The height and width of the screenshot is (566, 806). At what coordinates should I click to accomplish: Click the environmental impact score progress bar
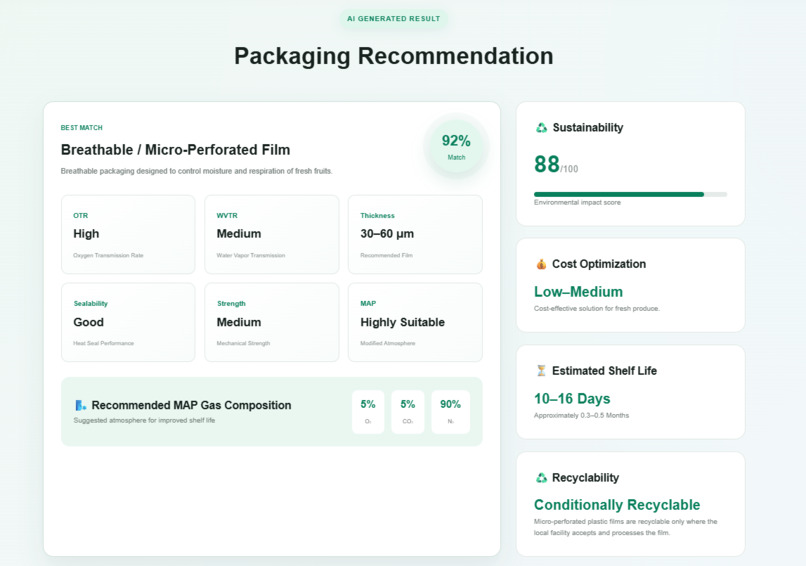pos(630,194)
